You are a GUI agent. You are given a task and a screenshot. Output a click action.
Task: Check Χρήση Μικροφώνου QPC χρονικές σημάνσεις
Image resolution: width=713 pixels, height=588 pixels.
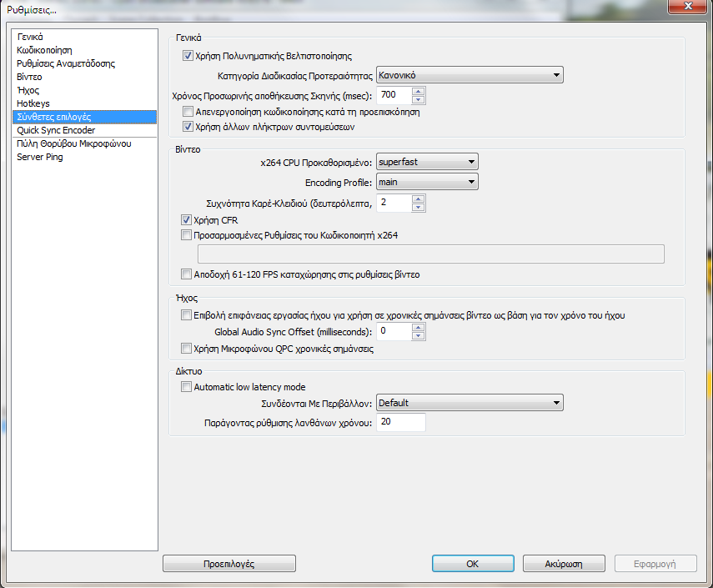(x=186, y=349)
